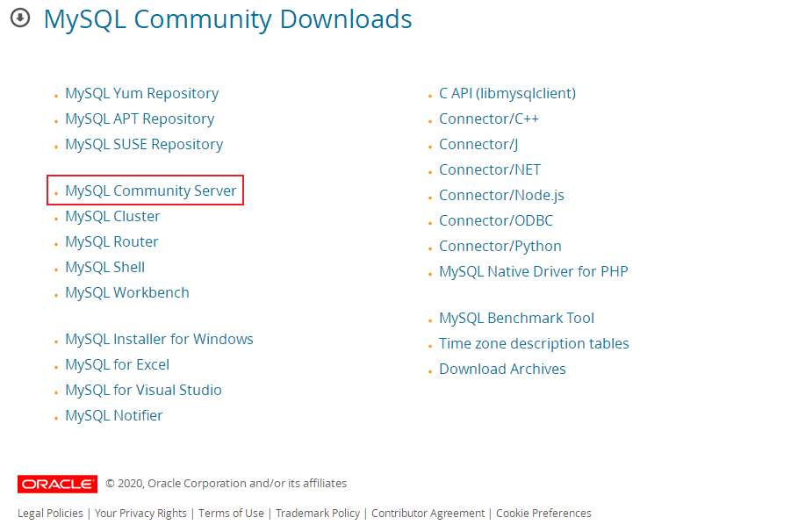This screenshot has height=532, width=791.
Task: Open the MySQL Cluster link
Action: [x=112, y=216]
